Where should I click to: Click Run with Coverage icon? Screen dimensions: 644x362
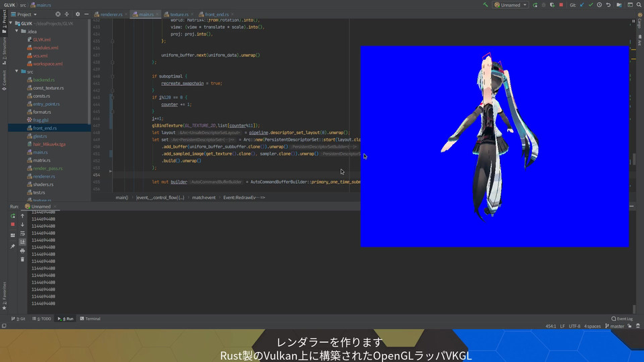552,5
